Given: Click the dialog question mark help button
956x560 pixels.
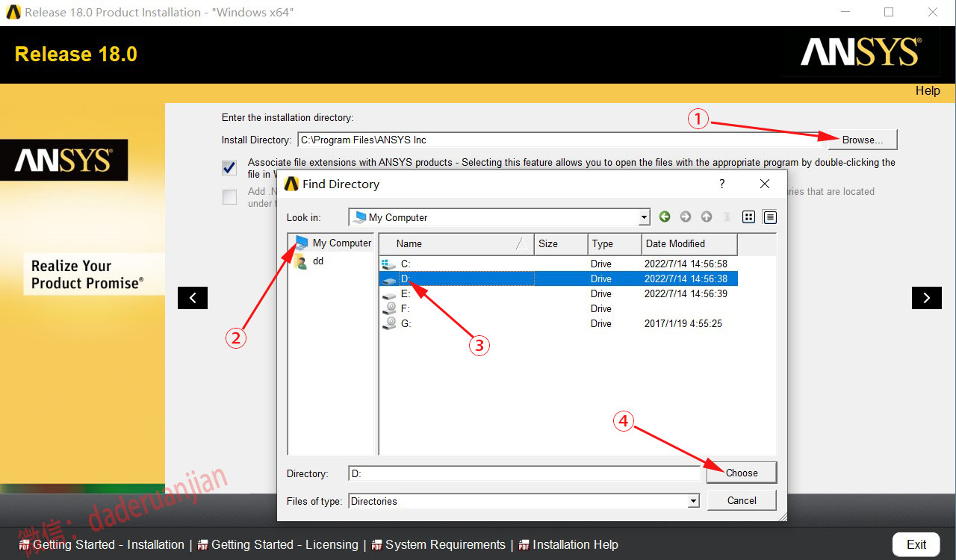Looking at the screenshot, I should 721,184.
